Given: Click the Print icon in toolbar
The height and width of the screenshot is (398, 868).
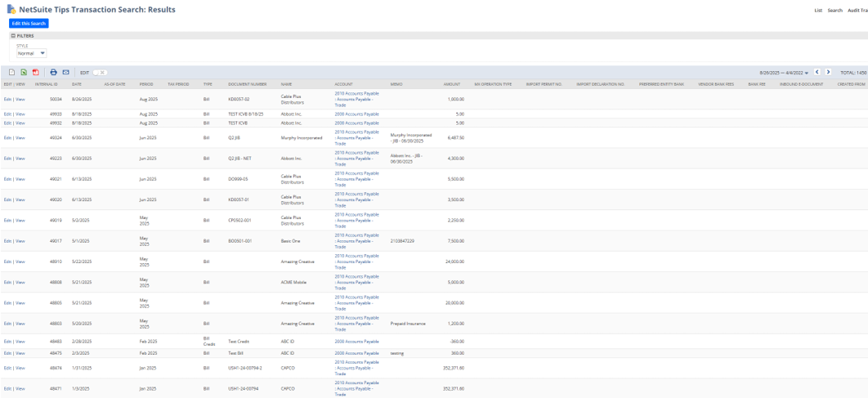Looking at the screenshot, I should (x=53, y=72).
